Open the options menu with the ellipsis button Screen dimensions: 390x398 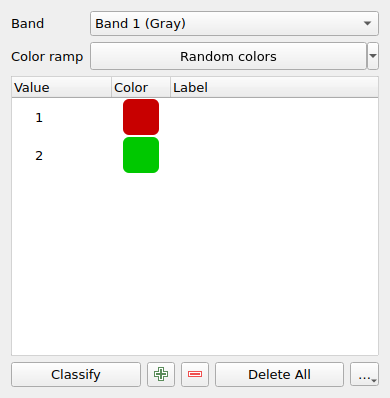point(364,374)
